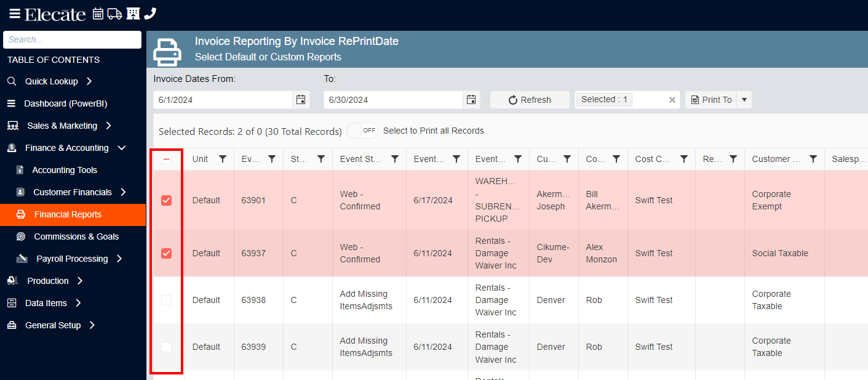Filter the Re... column
Screen dimensions: 868x380
click(733, 159)
